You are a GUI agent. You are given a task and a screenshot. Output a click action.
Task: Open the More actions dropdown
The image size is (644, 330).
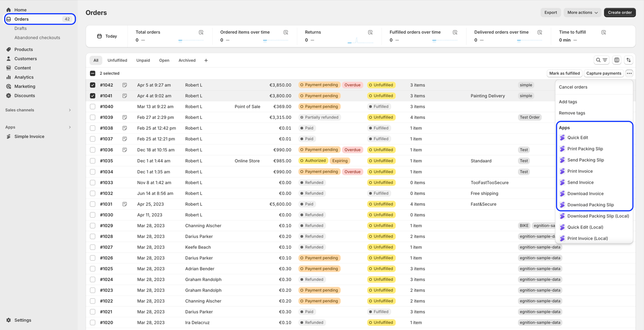[x=582, y=13]
